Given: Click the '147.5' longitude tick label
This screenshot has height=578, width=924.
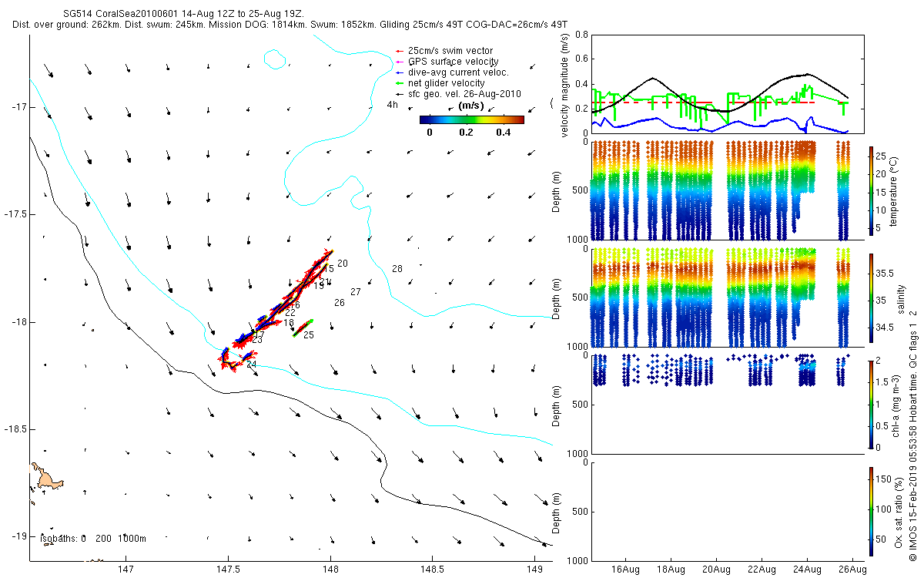Looking at the screenshot, I should [228, 569].
